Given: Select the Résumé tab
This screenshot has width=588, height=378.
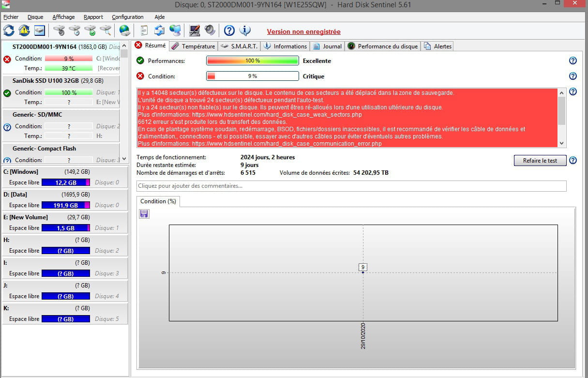Looking at the screenshot, I should (x=150, y=45).
